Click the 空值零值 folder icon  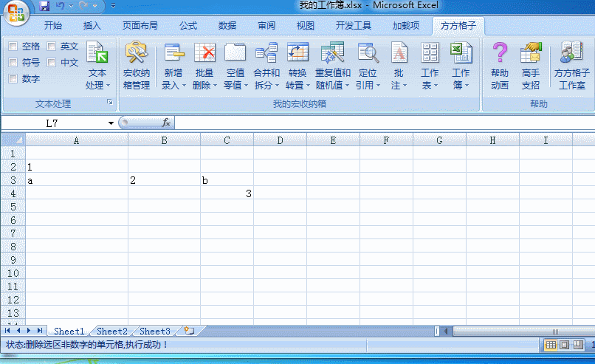coord(235,54)
